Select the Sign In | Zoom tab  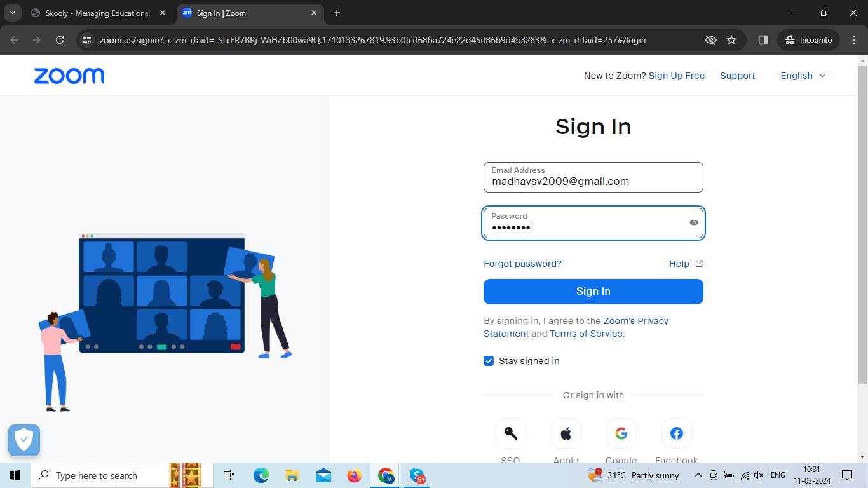(251, 13)
